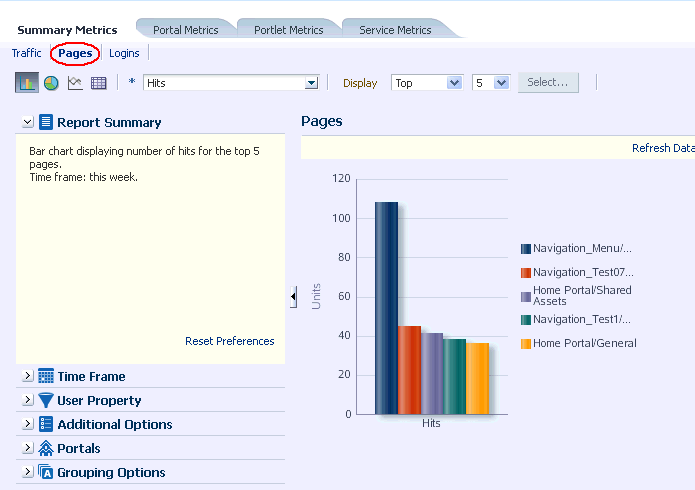Click the Report Summary document icon
This screenshot has height=490, width=695.
[x=46, y=122]
